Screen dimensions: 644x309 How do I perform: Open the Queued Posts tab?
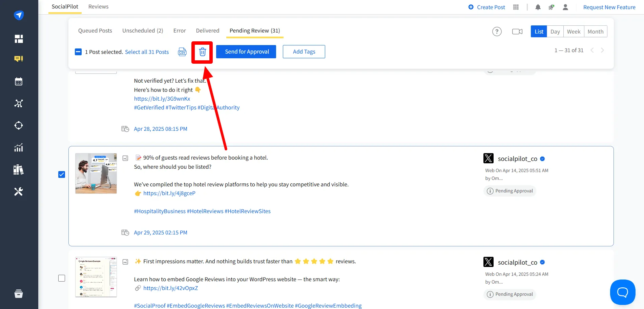point(95,30)
